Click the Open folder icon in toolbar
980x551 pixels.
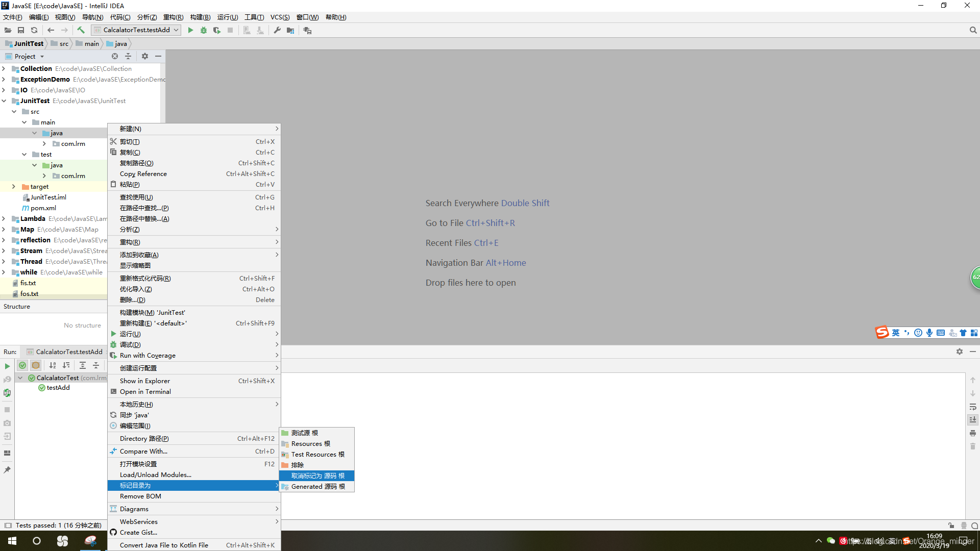pos(8,30)
